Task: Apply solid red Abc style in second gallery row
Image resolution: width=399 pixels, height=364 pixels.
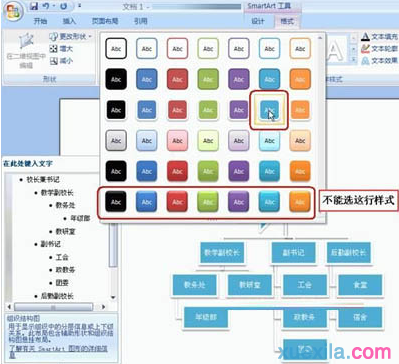Action: click(177, 79)
